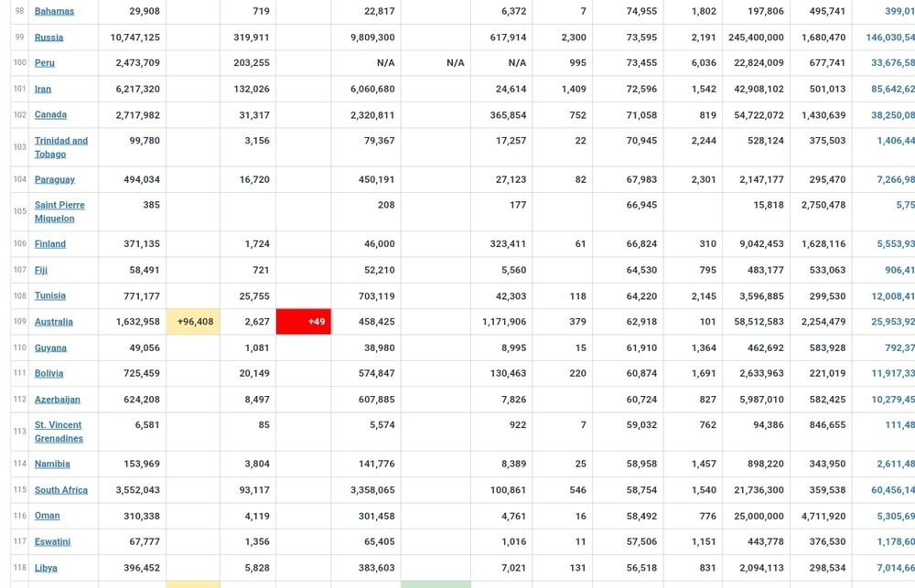Click the Russia country link
915x588 pixels.
48,37
